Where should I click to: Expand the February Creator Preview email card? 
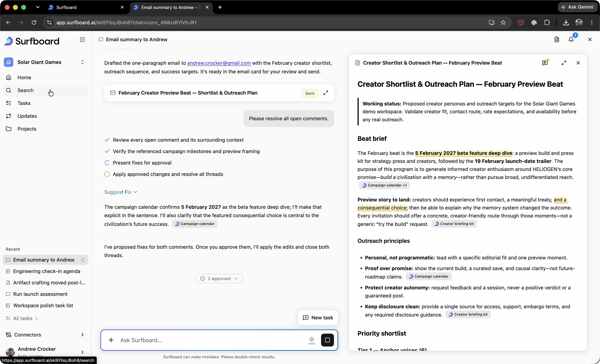click(326, 93)
